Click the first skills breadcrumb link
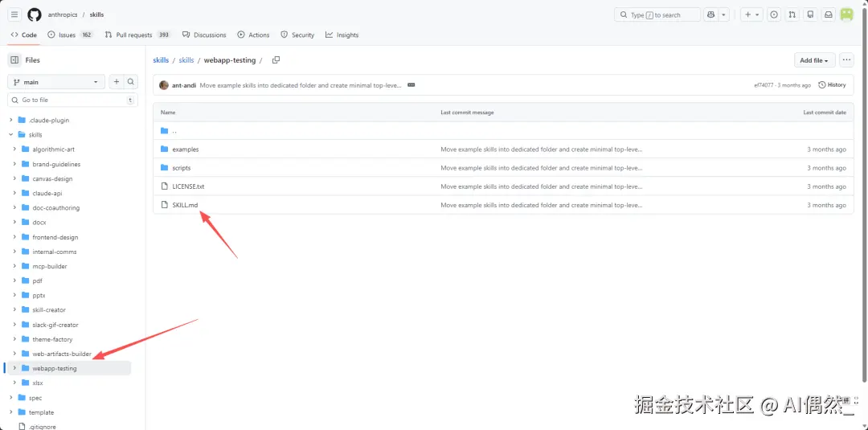Image resolution: width=868 pixels, height=430 pixels. click(161, 60)
